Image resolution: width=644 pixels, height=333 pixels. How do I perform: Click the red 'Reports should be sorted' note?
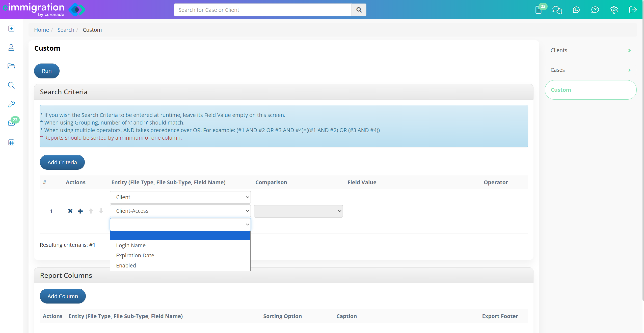(111, 138)
